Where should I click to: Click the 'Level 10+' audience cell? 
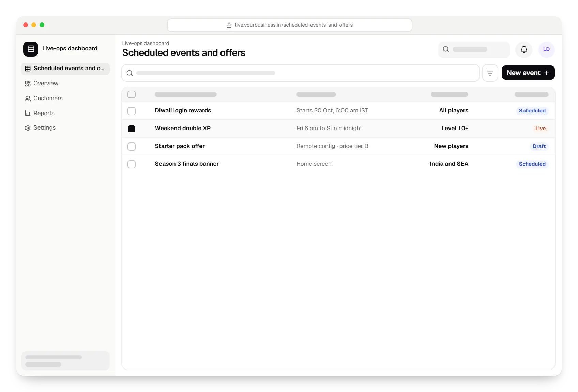click(x=455, y=129)
